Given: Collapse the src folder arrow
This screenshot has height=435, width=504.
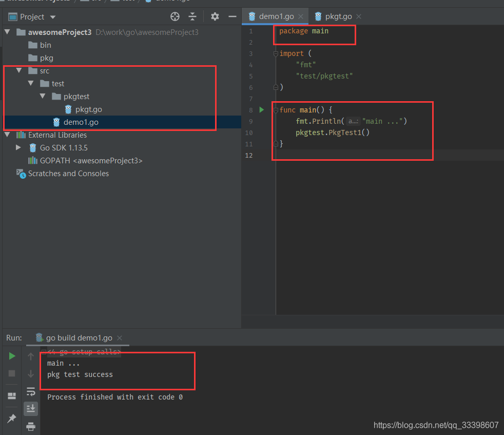Looking at the screenshot, I should click(20, 71).
